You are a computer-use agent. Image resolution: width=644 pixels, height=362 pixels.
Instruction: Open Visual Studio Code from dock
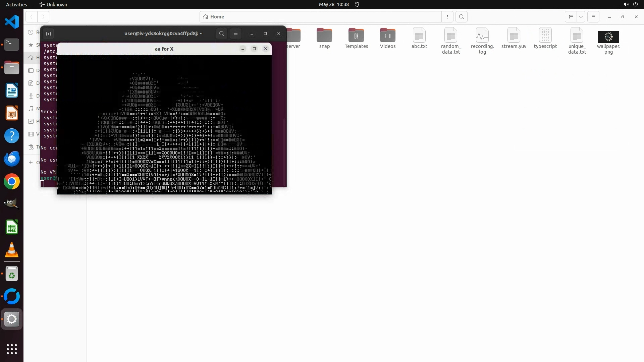[12, 22]
